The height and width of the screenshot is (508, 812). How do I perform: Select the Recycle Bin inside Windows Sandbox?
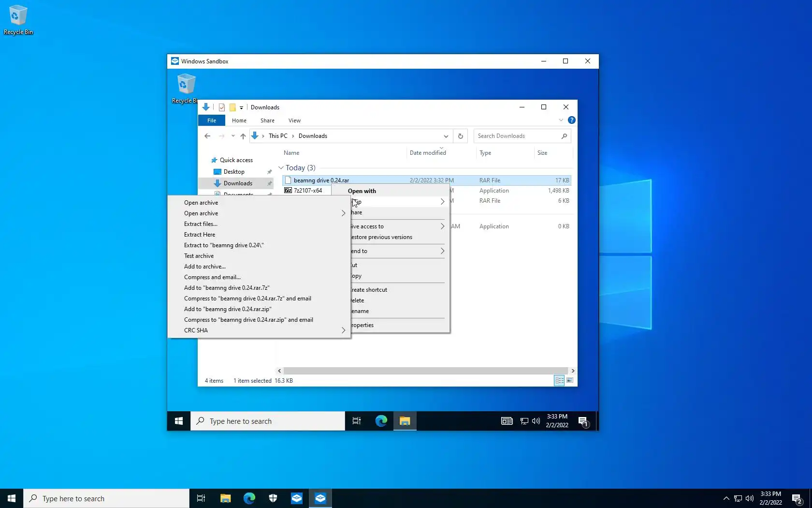pos(186,89)
